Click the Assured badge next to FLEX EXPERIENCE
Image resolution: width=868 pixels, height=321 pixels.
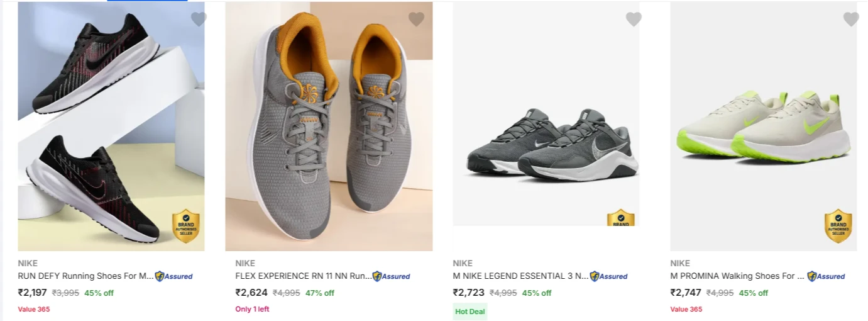pos(392,276)
